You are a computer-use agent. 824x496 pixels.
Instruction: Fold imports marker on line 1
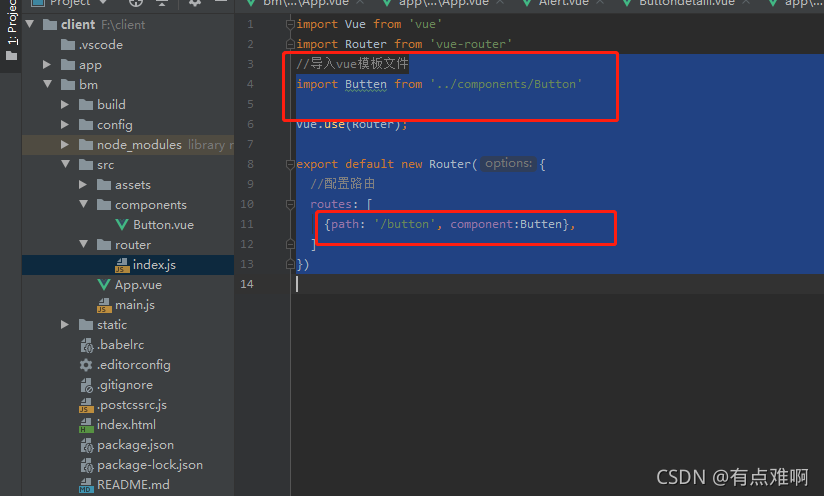[290, 24]
